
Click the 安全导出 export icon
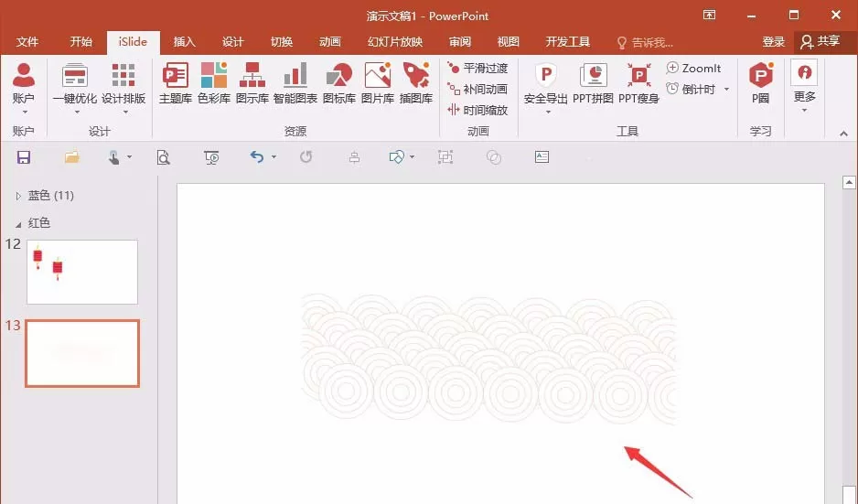545,76
